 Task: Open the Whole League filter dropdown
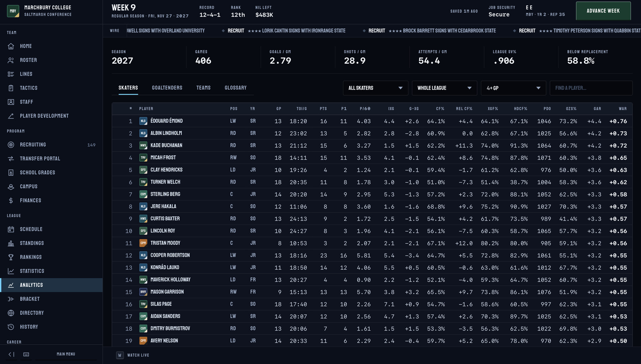pyautogui.click(x=444, y=88)
